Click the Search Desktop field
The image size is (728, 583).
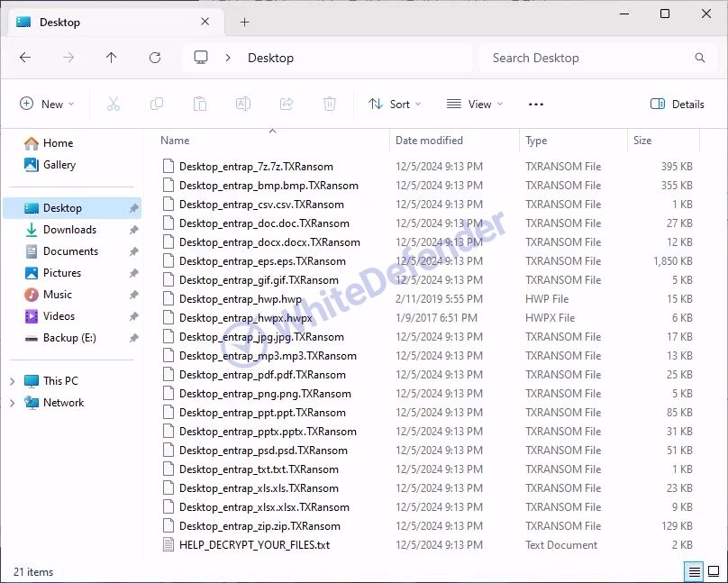596,58
